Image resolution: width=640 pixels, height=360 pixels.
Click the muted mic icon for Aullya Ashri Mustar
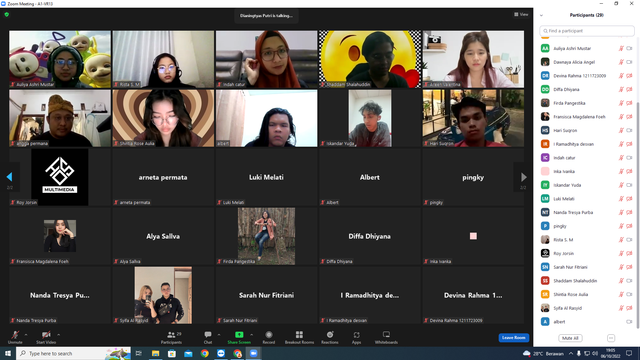coord(621,48)
